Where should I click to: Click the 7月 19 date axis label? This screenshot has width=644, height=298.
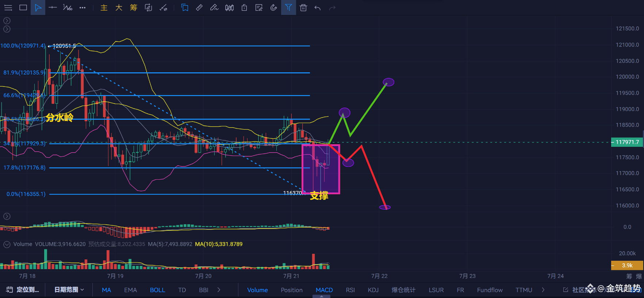(x=115, y=276)
